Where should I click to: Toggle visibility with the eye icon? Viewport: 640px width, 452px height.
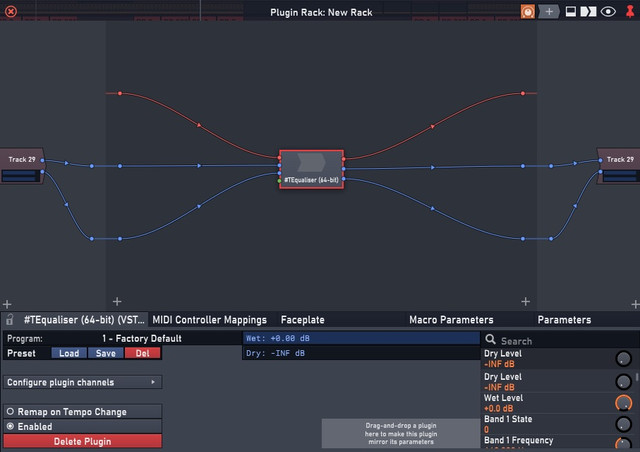pos(608,11)
